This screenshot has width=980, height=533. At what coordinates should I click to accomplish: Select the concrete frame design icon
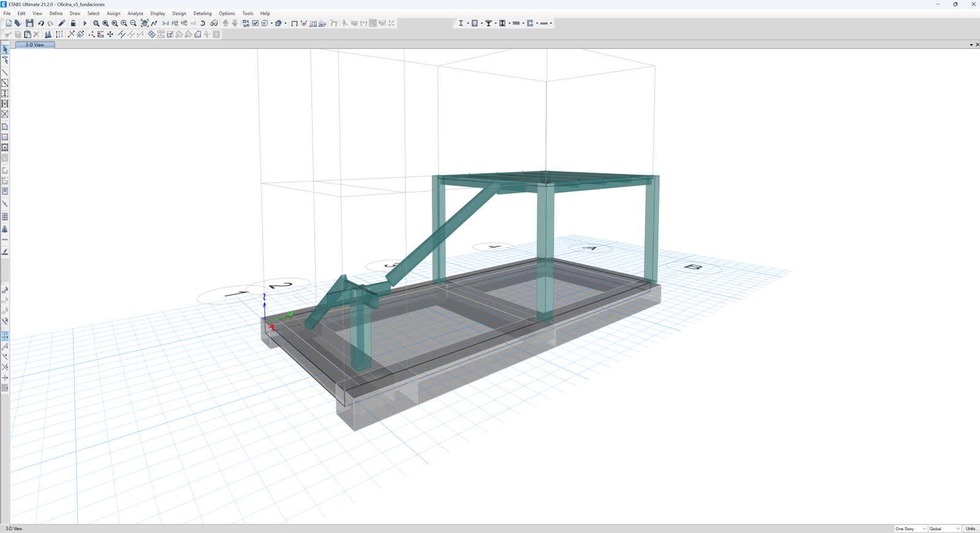[474, 23]
